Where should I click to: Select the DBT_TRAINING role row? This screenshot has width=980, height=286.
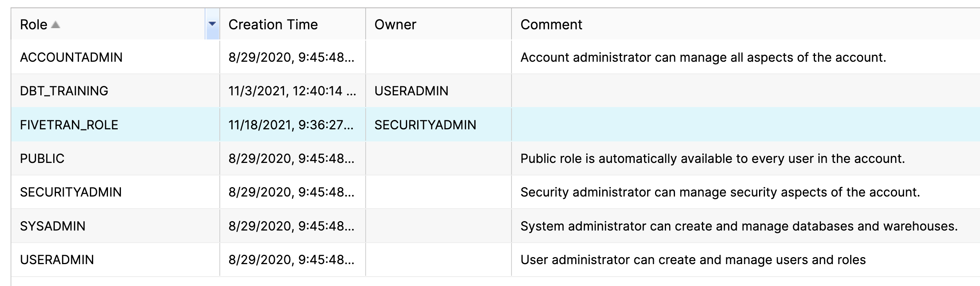click(x=495, y=91)
